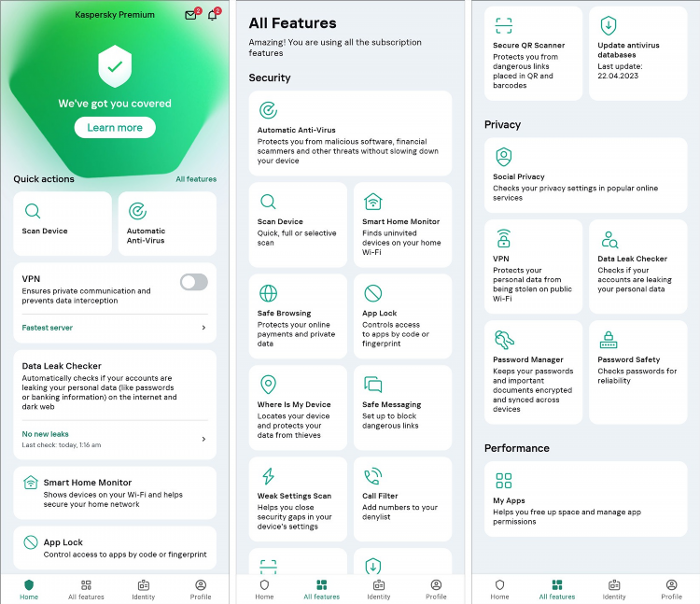Tap 'Helps you free up space' description
The image size is (700, 604).
(x=567, y=517)
